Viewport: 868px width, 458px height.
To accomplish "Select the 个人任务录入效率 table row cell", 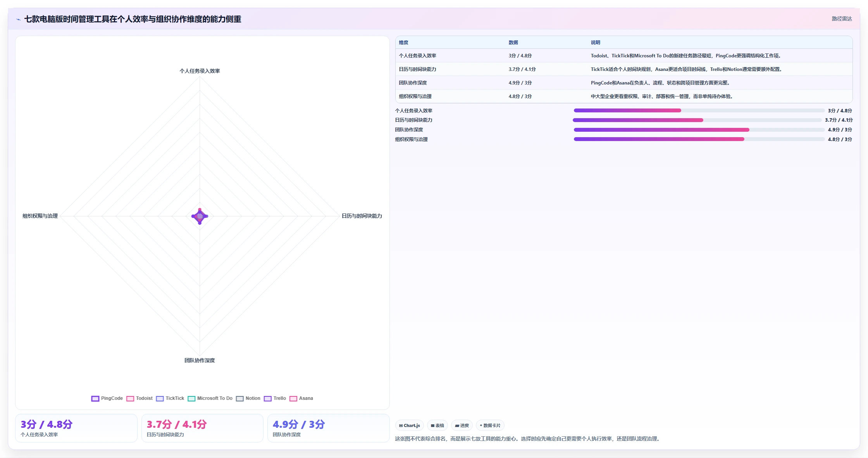I will pos(417,56).
